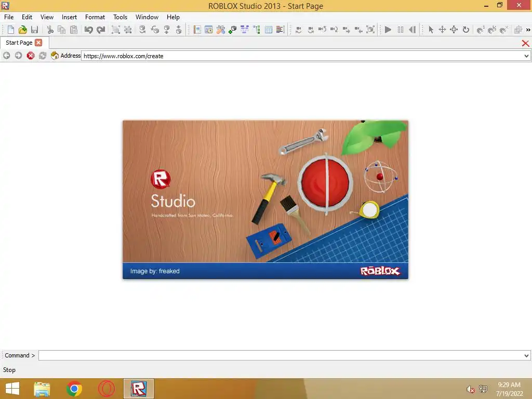532x399 pixels.
Task: Click the Home house icon
Action: coord(55,55)
